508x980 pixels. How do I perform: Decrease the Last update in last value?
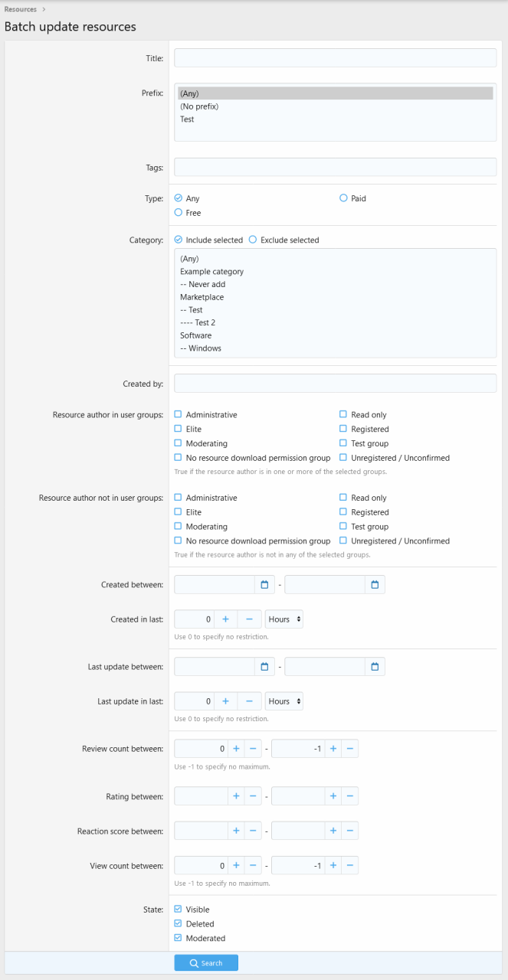(x=249, y=701)
